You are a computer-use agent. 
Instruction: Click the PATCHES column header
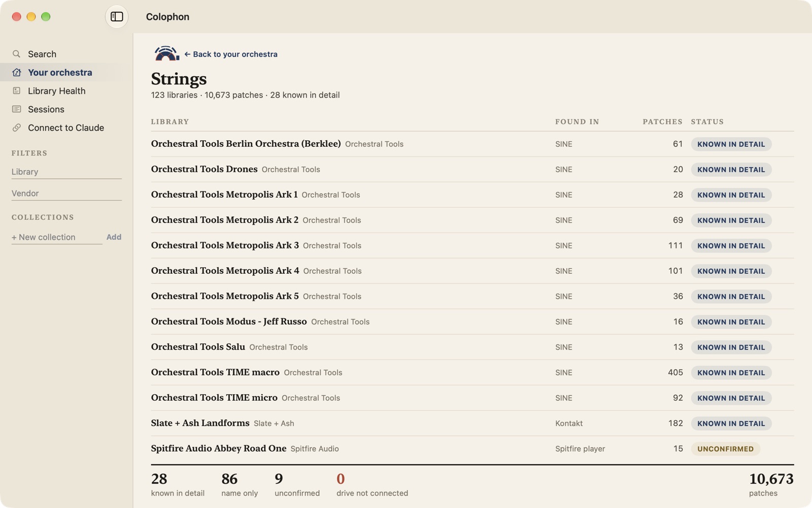(x=662, y=121)
